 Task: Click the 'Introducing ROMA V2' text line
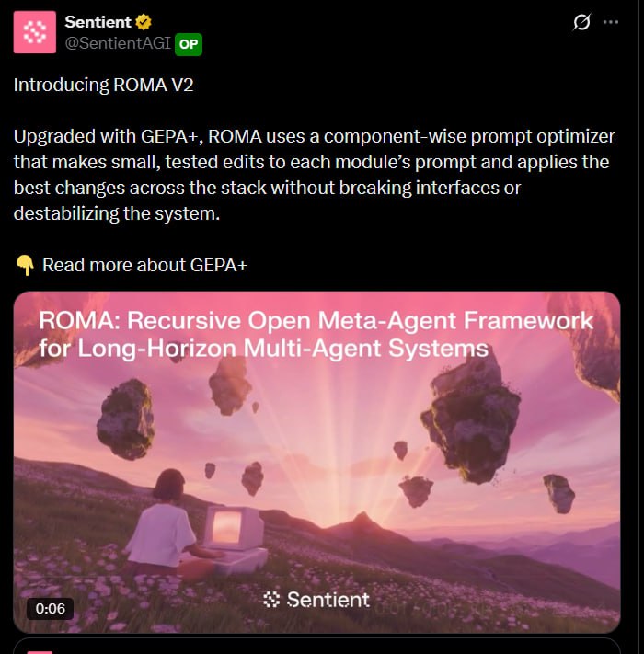(103, 86)
